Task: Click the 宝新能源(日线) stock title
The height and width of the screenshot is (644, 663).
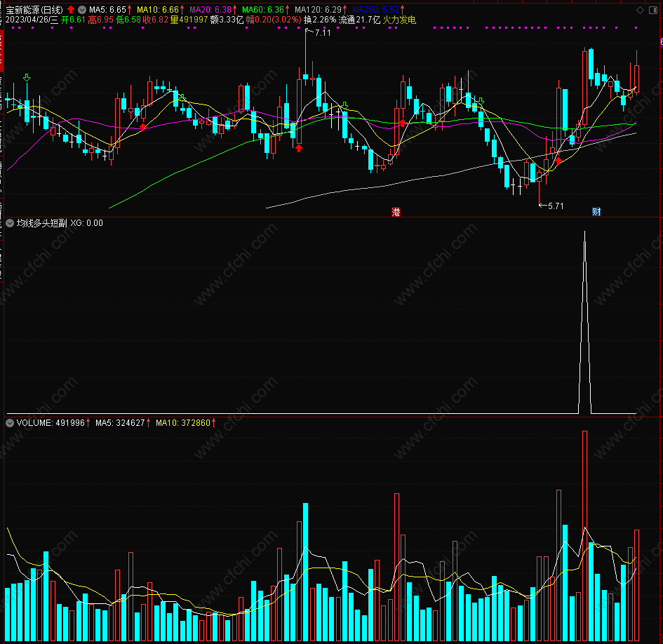Action: (34, 9)
